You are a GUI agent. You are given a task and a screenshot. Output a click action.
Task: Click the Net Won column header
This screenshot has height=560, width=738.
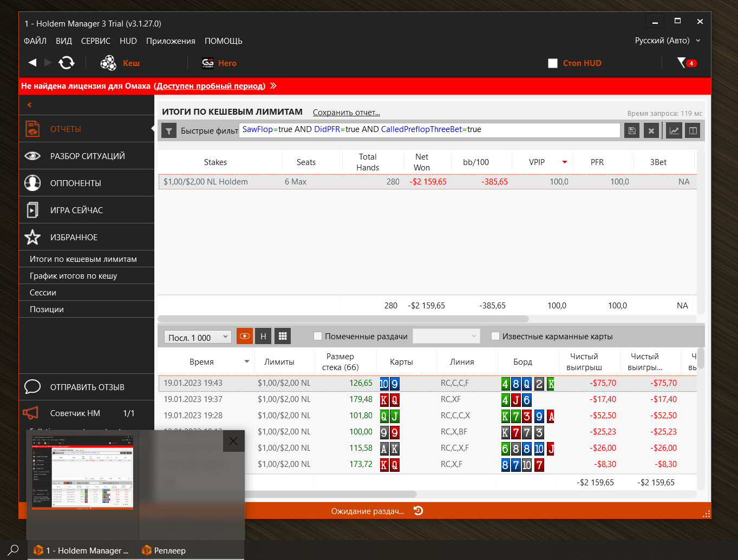coord(422,162)
